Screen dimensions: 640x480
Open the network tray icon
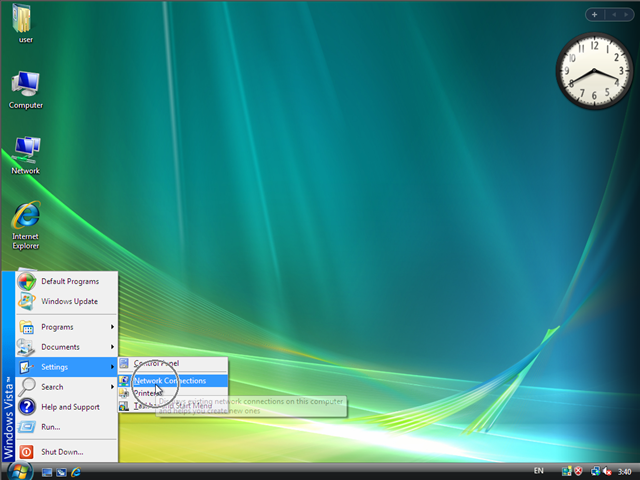tap(595, 471)
